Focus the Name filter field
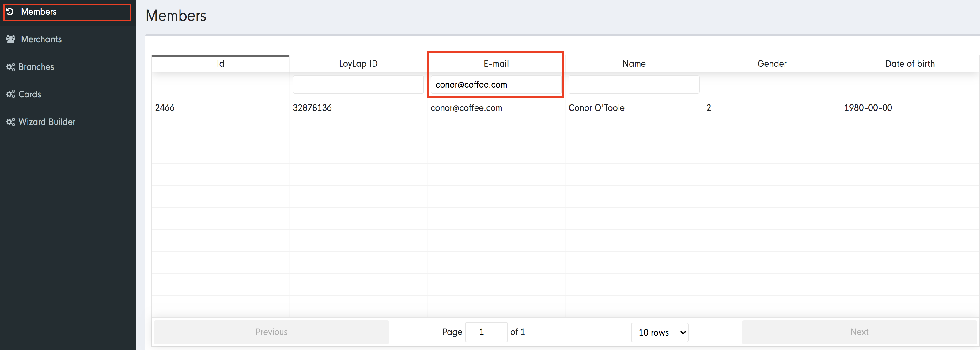 634,85
